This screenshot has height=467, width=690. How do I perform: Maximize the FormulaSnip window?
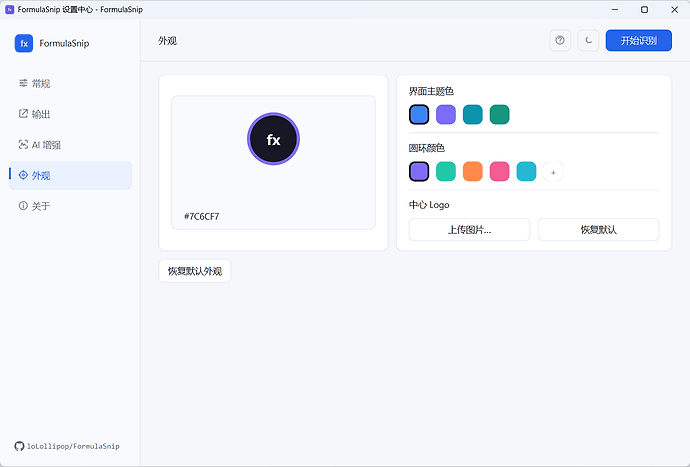644,9
